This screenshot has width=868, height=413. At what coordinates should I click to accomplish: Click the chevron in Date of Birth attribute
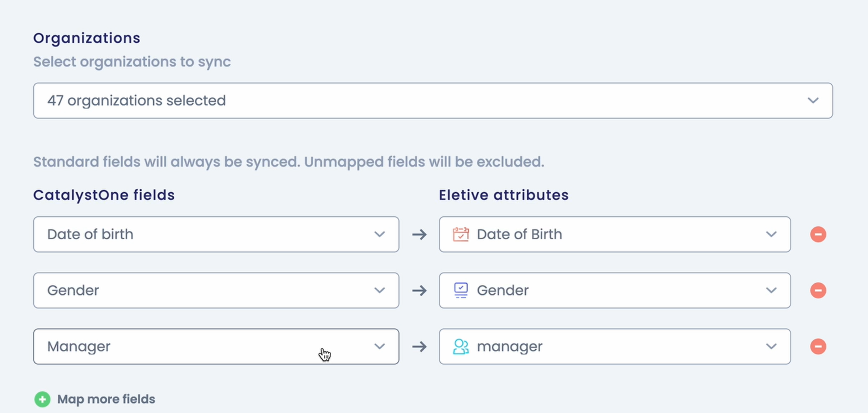[x=771, y=234]
